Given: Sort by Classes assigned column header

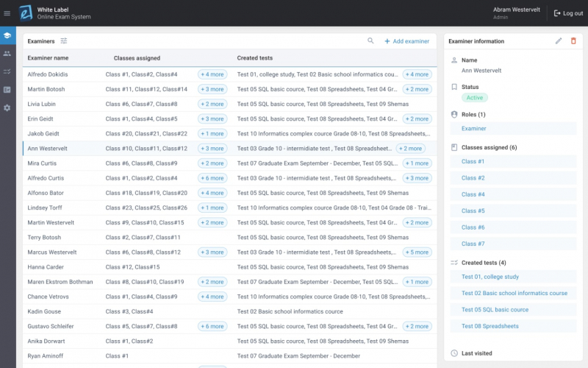Looking at the screenshot, I should click(137, 58).
